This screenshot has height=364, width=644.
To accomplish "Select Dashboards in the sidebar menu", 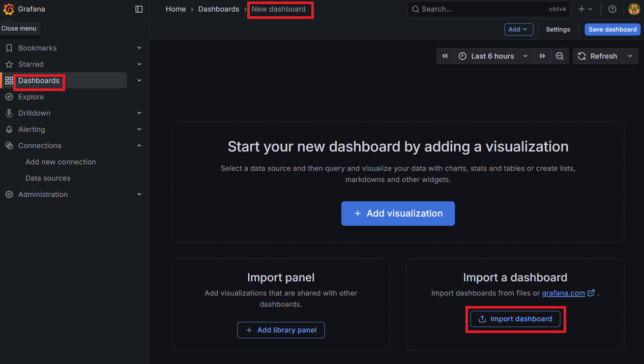I will [39, 80].
